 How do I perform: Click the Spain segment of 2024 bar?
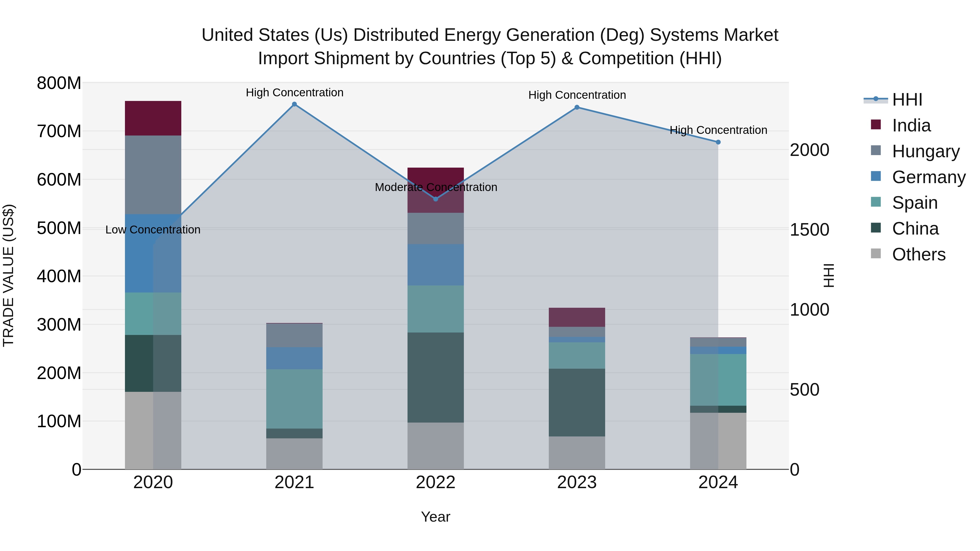click(718, 380)
